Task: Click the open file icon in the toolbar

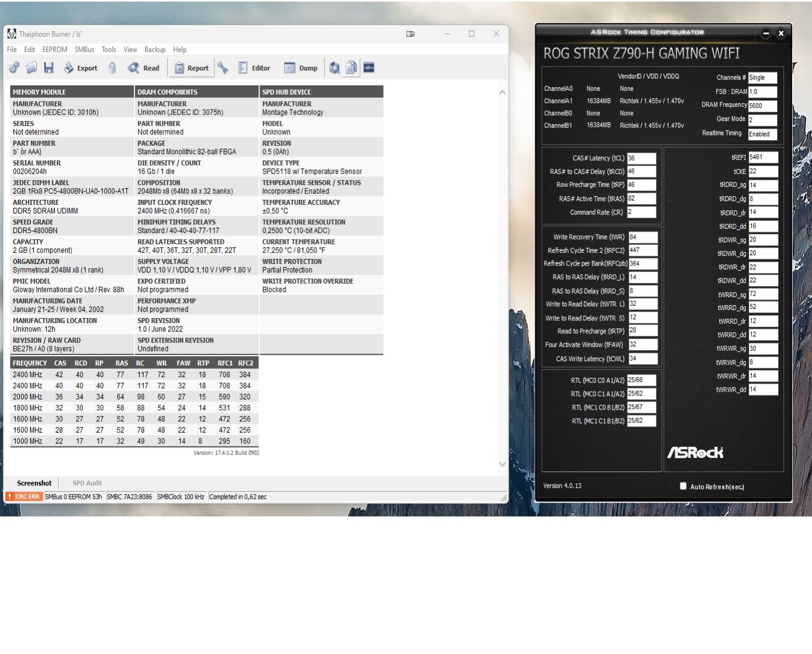Action: point(31,68)
